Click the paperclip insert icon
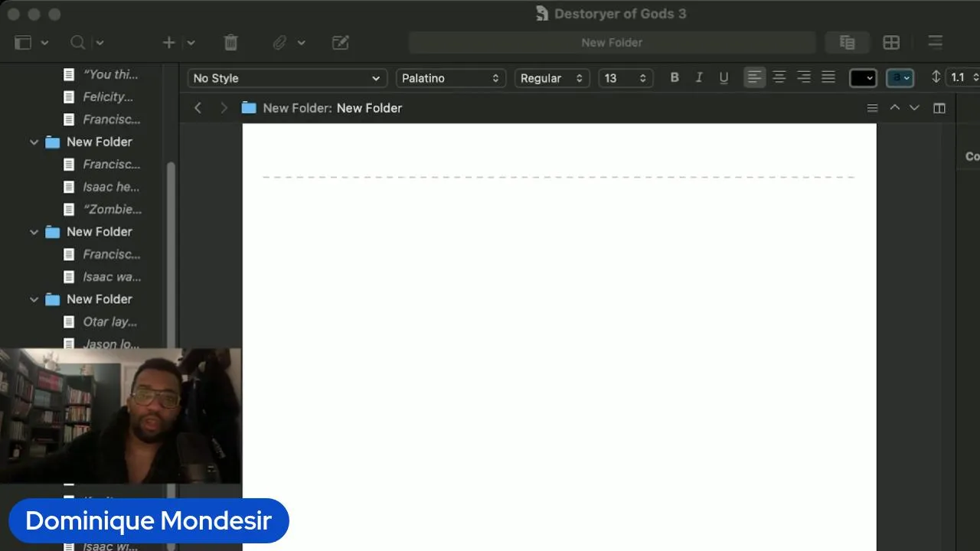Screen dimensions: 980x551 (279, 43)
